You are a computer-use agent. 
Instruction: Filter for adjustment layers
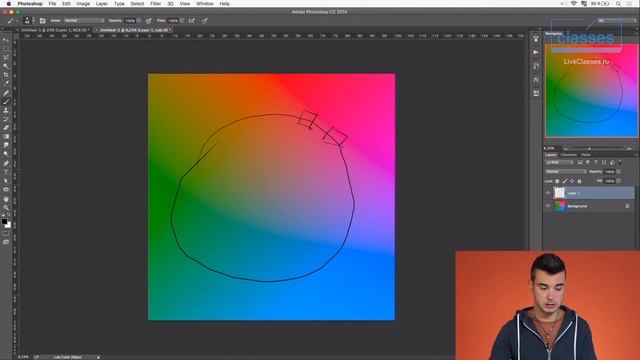(588, 162)
